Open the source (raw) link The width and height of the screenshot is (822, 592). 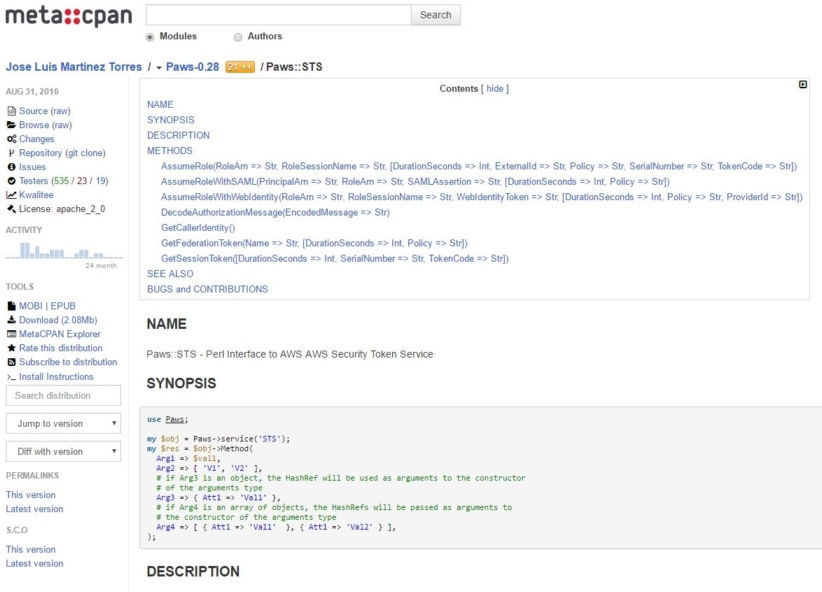tap(61, 111)
